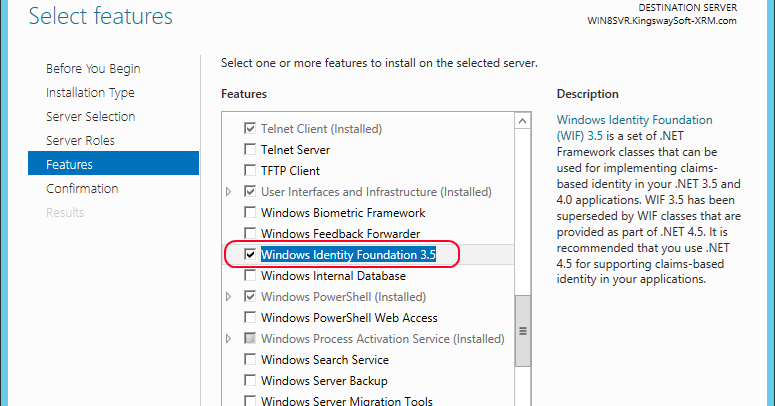Viewport: 775px width, 406px height.
Task: Switch to the Server Selection step
Action: click(x=90, y=117)
